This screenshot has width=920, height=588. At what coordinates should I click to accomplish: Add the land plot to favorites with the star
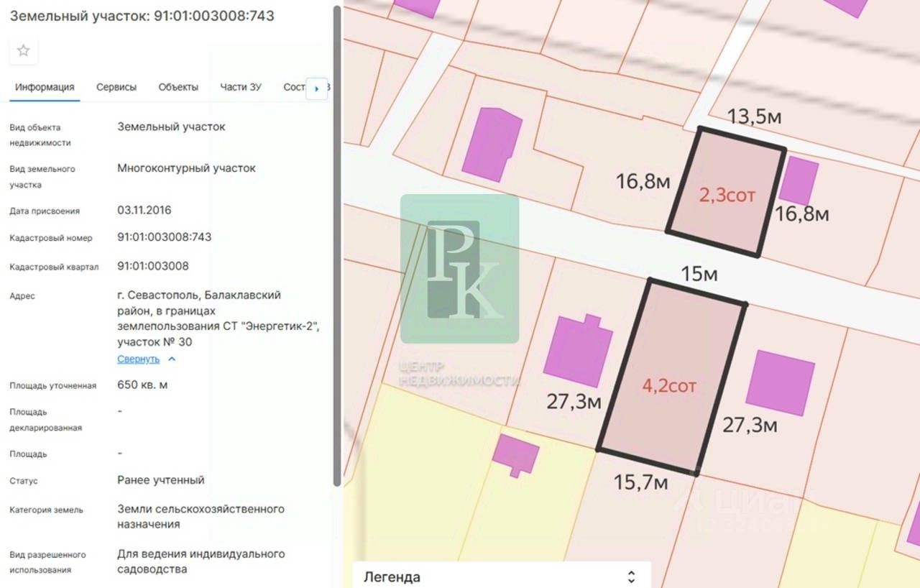(23, 50)
